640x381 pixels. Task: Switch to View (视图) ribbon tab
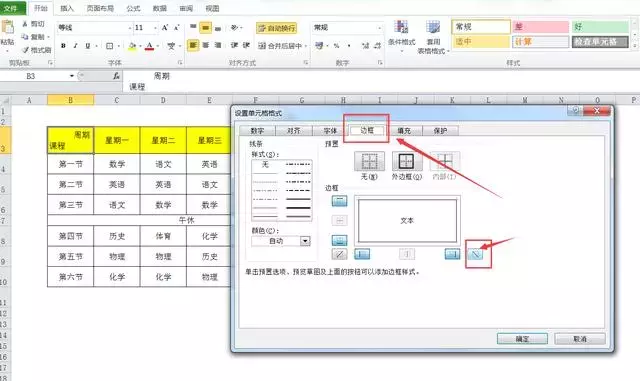point(212,8)
